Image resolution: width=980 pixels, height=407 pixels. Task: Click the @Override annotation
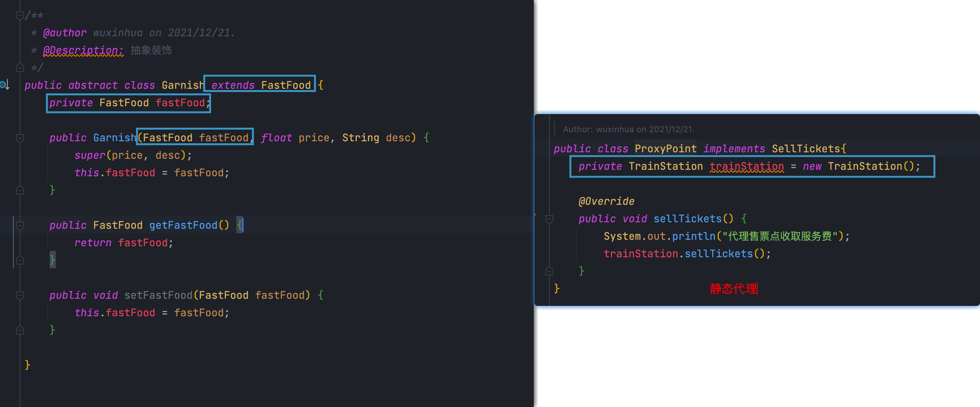[x=606, y=202]
